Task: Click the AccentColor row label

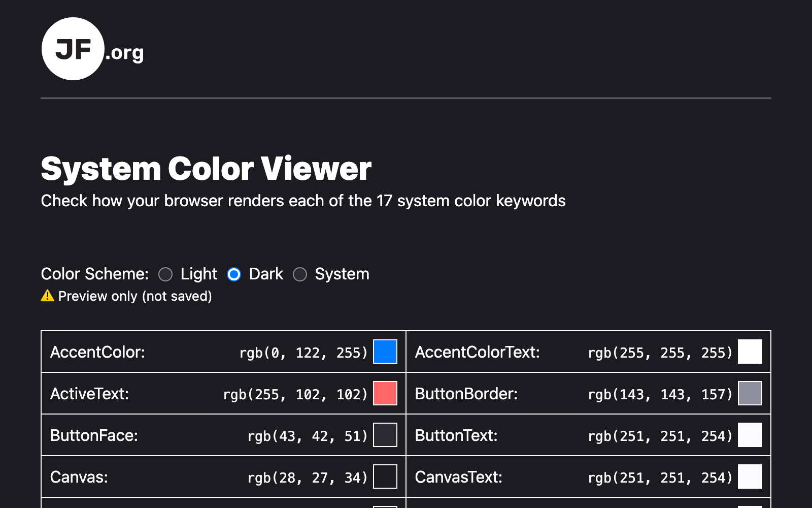Action: tap(97, 352)
